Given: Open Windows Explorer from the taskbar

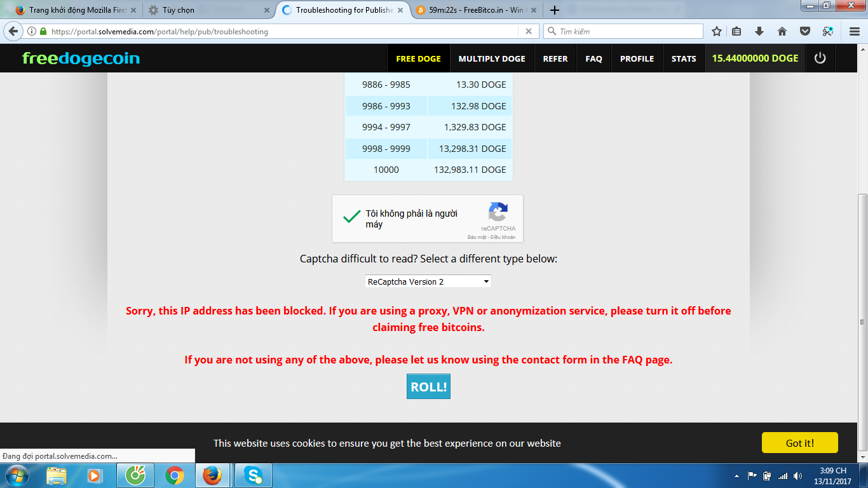Looking at the screenshot, I should 57,475.
